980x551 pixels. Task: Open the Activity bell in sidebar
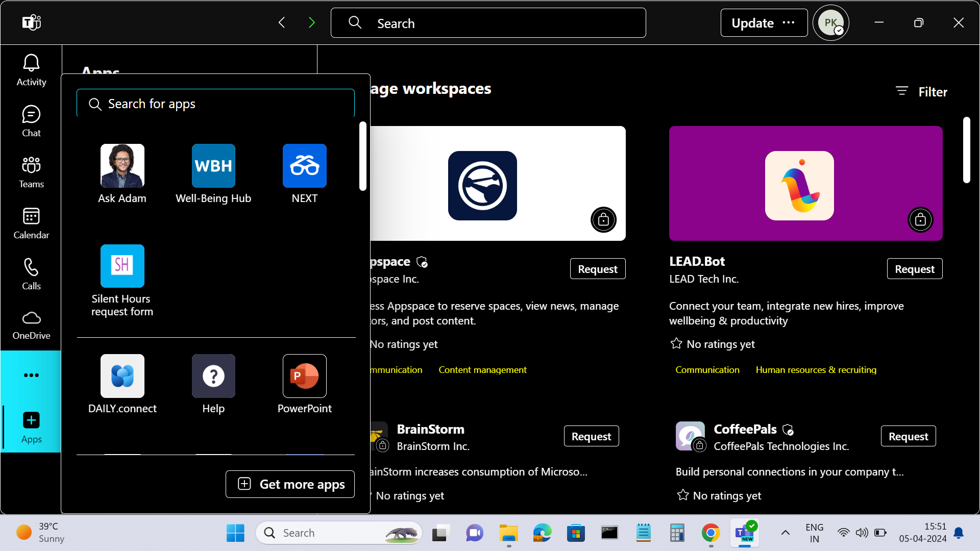(31, 70)
